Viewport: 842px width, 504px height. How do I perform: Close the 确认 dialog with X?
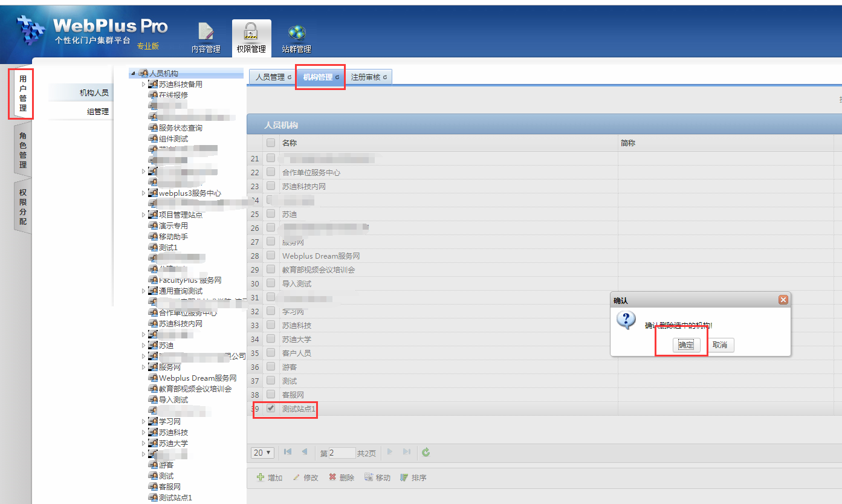[783, 300]
